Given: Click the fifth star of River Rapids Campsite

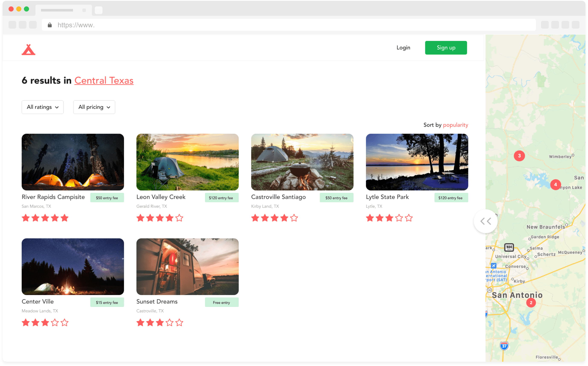Looking at the screenshot, I should [x=64, y=218].
